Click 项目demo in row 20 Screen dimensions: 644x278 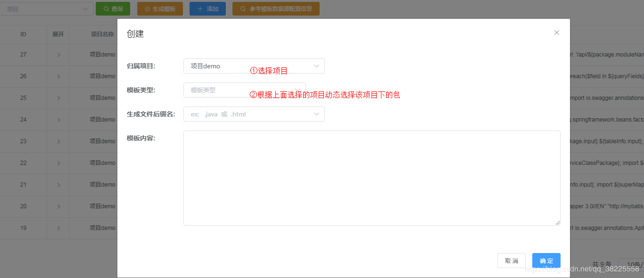(x=102, y=206)
